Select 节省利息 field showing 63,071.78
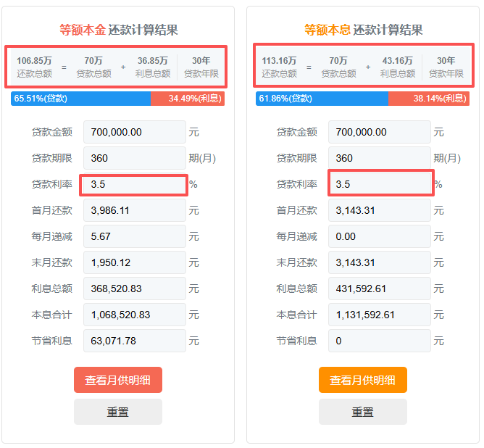This screenshot has width=484, height=448. [x=135, y=341]
